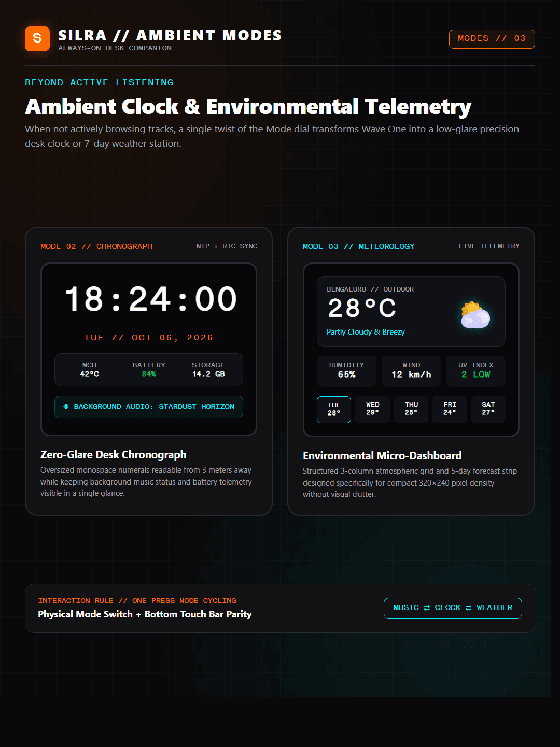Select the TUE 28° forecast day
Viewport: 560px width, 747px height.
tap(334, 409)
